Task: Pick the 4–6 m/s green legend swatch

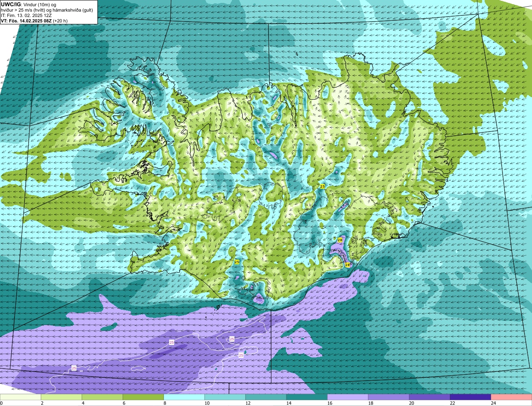Action: [x=102, y=397]
